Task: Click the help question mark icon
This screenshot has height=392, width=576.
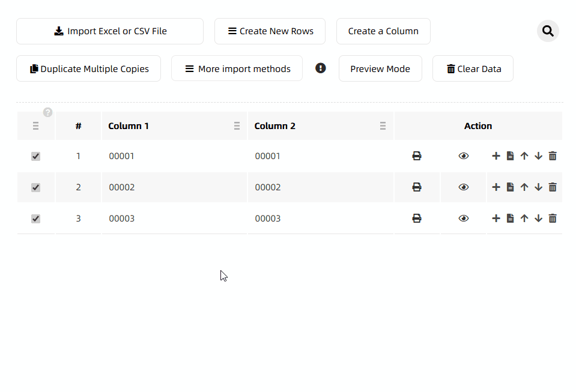Action: pyautogui.click(x=48, y=112)
